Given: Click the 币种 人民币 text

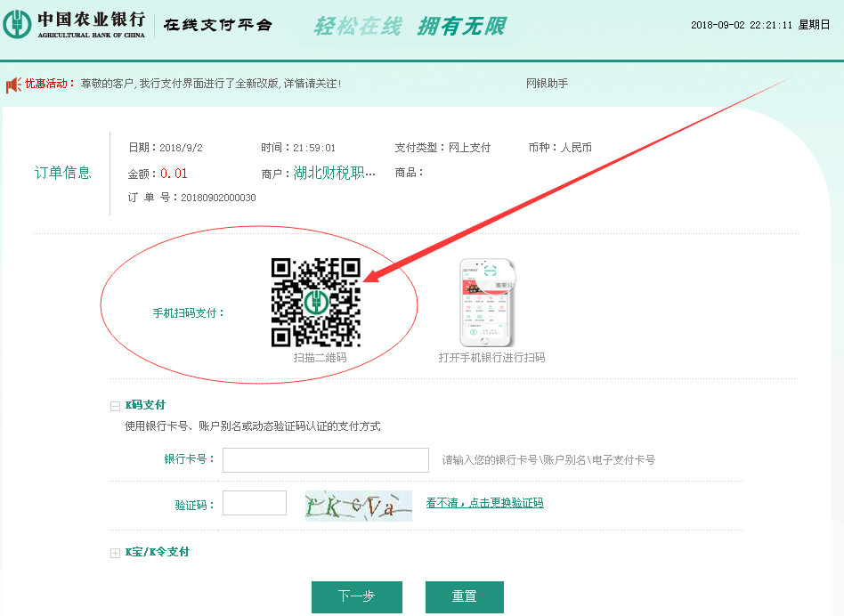Looking at the screenshot, I should (560, 148).
